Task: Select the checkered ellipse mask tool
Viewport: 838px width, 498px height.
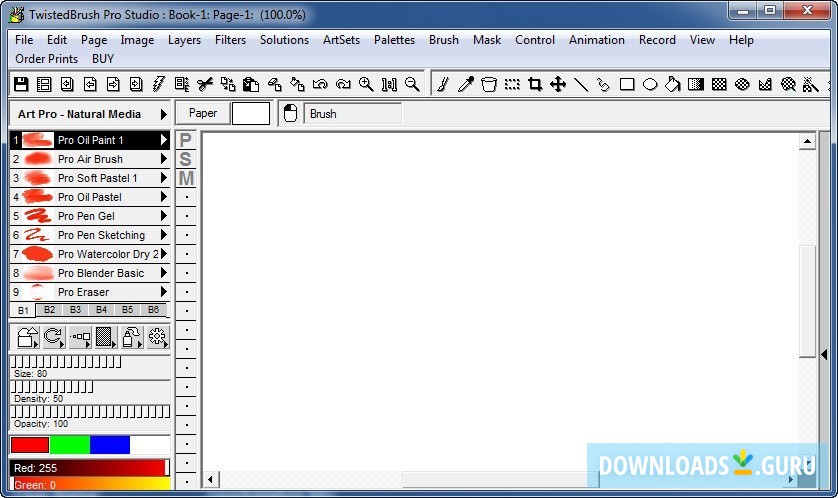Action: [742, 84]
